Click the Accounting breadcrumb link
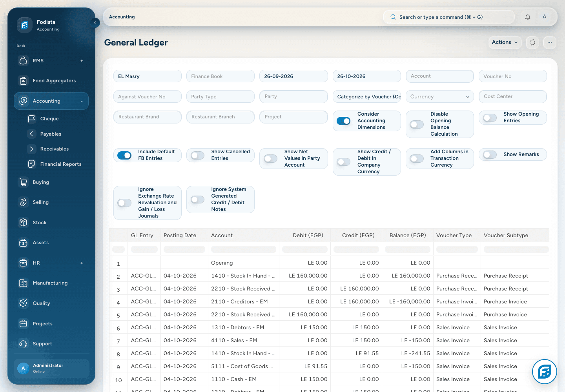Image resolution: width=565 pixels, height=392 pixels. [122, 17]
